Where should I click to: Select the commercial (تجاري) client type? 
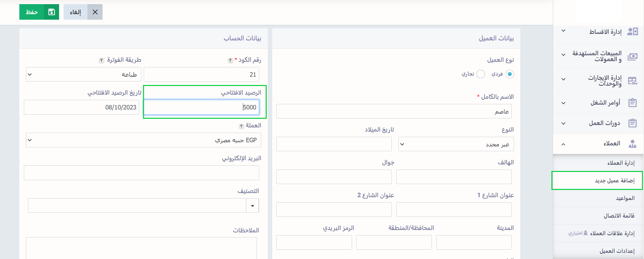(481, 74)
